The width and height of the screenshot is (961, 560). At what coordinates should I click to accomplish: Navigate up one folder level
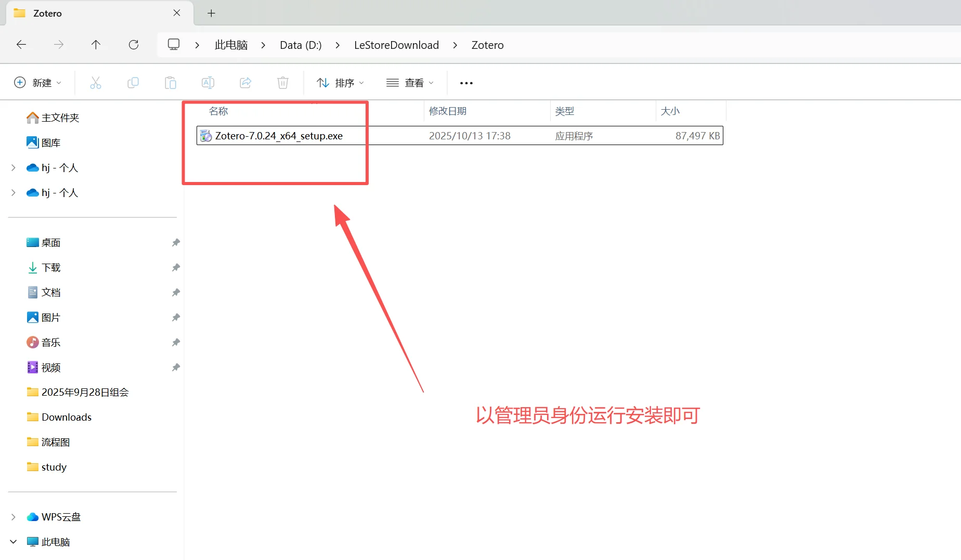(x=96, y=45)
